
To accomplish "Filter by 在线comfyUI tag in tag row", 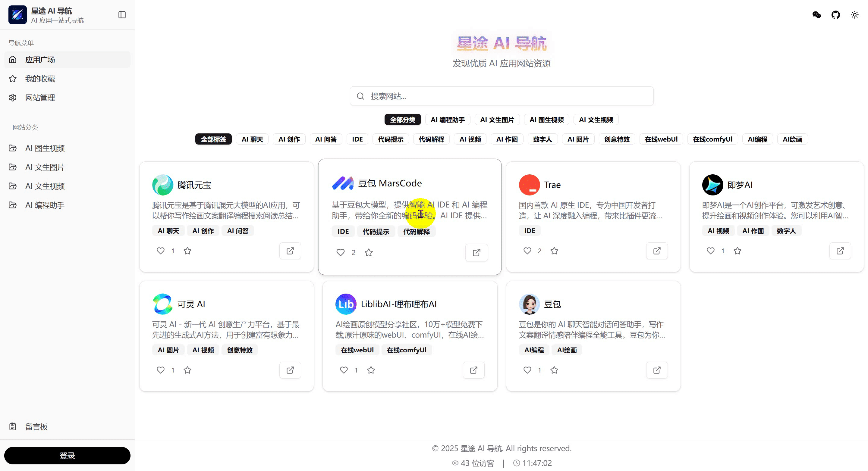I will (x=713, y=139).
